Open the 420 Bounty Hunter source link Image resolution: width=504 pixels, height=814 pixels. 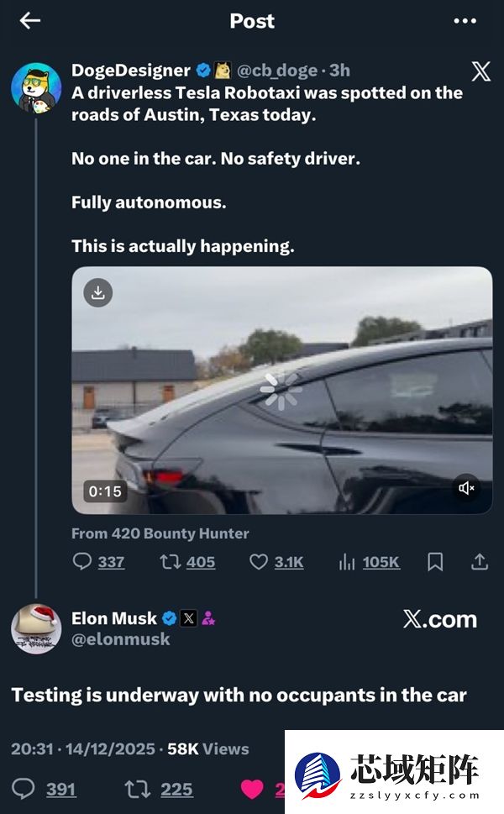click(160, 533)
